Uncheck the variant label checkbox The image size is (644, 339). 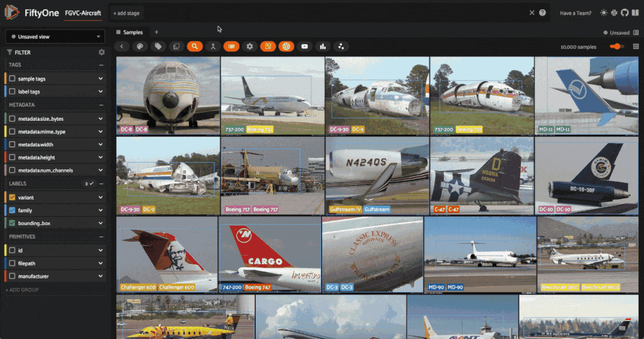(x=12, y=197)
